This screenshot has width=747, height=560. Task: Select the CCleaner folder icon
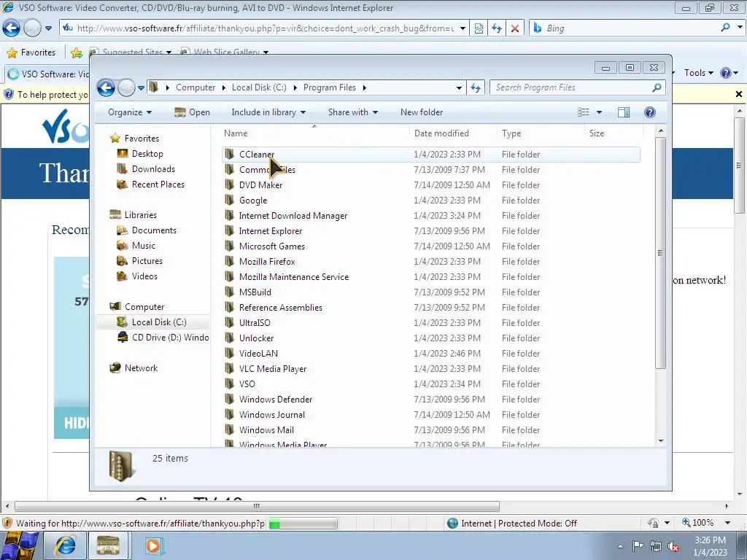[x=230, y=155]
